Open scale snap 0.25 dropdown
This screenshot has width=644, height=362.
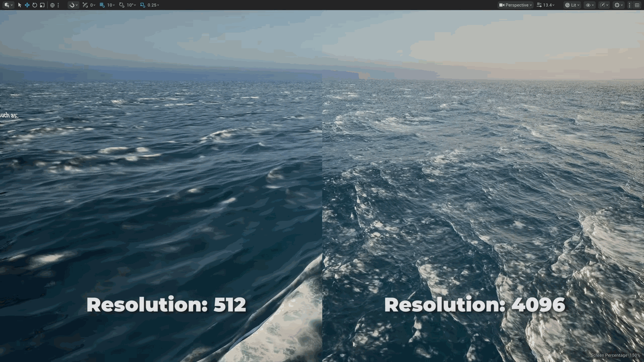tap(153, 5)
